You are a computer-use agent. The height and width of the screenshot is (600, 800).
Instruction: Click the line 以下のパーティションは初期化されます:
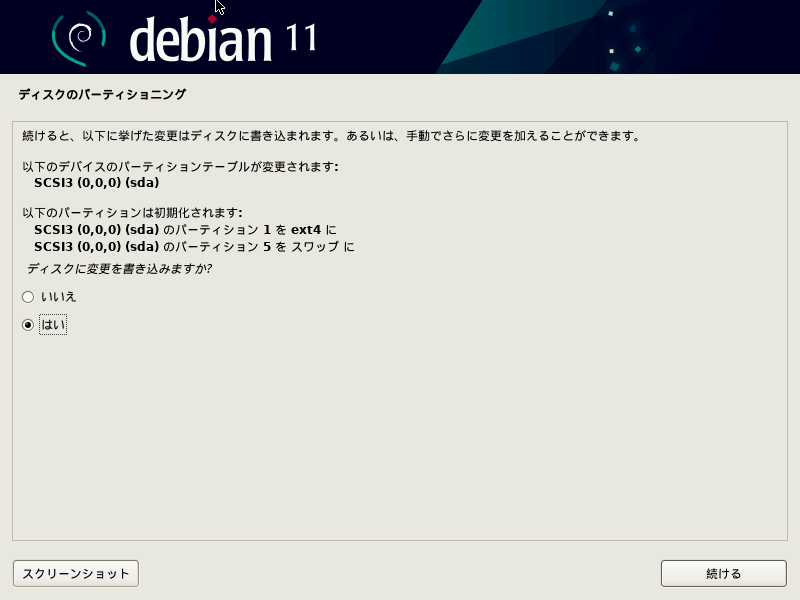coord(132,212)
